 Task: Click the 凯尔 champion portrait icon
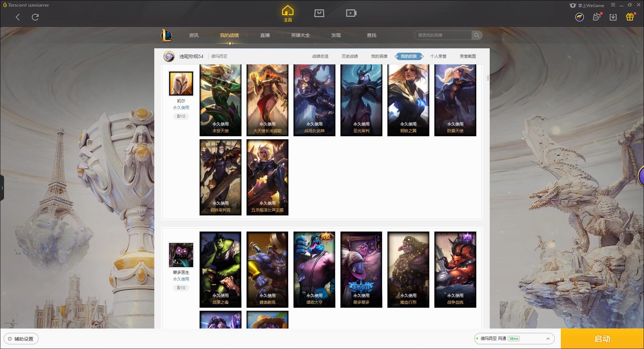[x=181, y=84]
